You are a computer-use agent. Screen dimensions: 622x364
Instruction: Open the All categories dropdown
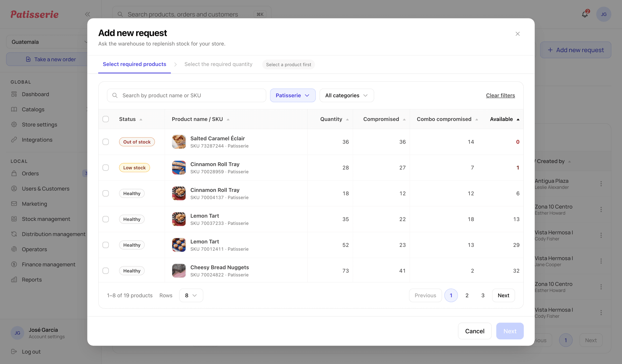pos(347,95)
